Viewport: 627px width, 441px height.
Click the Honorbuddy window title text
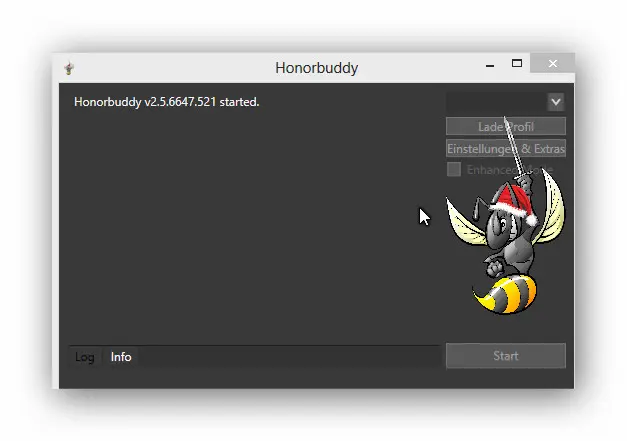pos(316,69)
